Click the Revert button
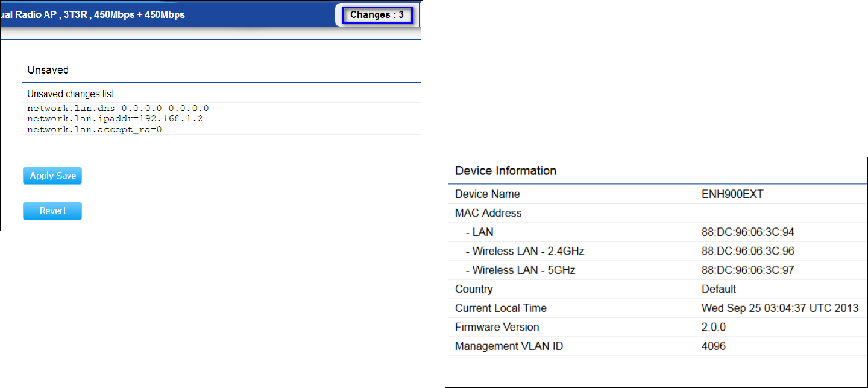Viewport: 868px width, 388px height. 52,211
